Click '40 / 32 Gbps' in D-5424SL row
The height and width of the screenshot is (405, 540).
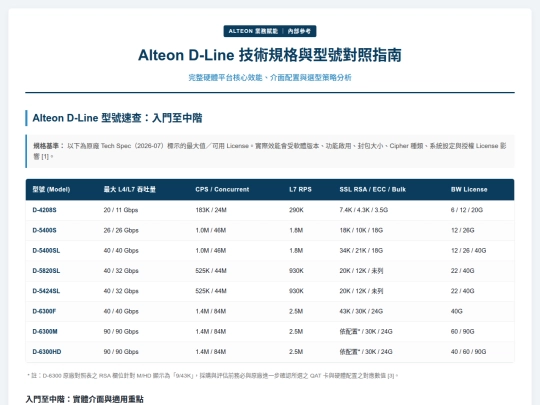pyautogui.click(x=121, y=291)
